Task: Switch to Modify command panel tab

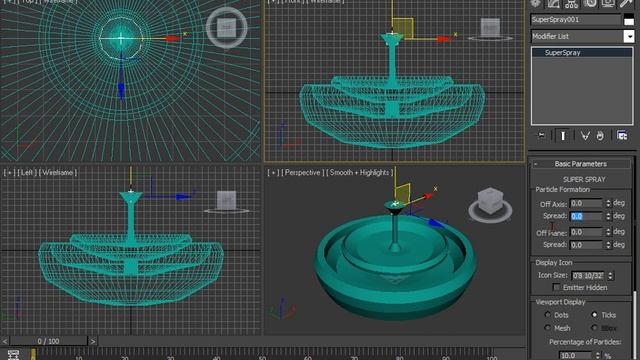Action: pos(553,4)
